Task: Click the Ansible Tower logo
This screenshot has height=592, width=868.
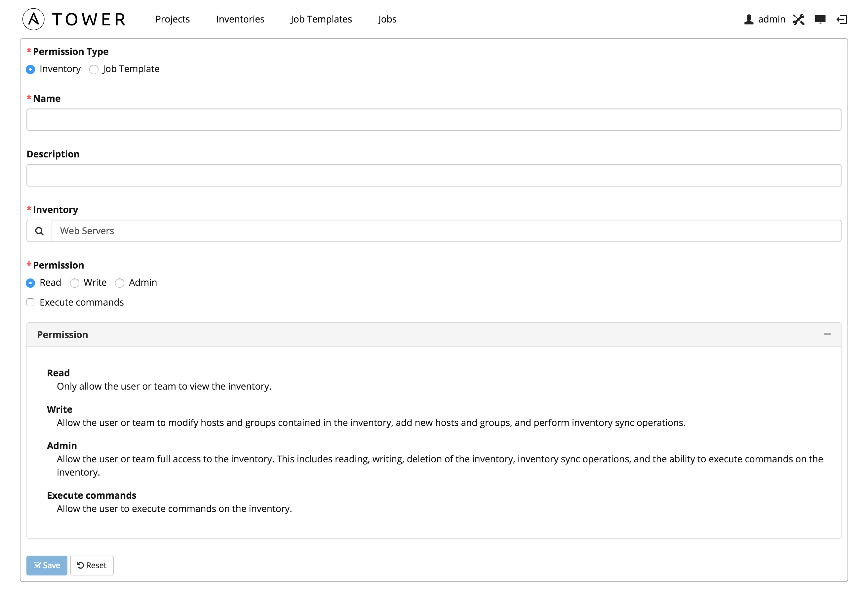Action: (74, 19)
